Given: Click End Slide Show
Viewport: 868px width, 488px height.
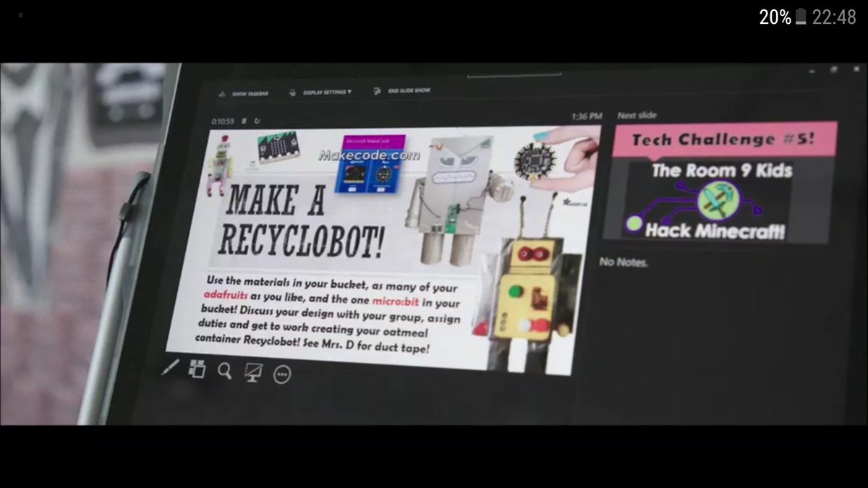Looking at the screenshot, I should [x=402, y=91].
